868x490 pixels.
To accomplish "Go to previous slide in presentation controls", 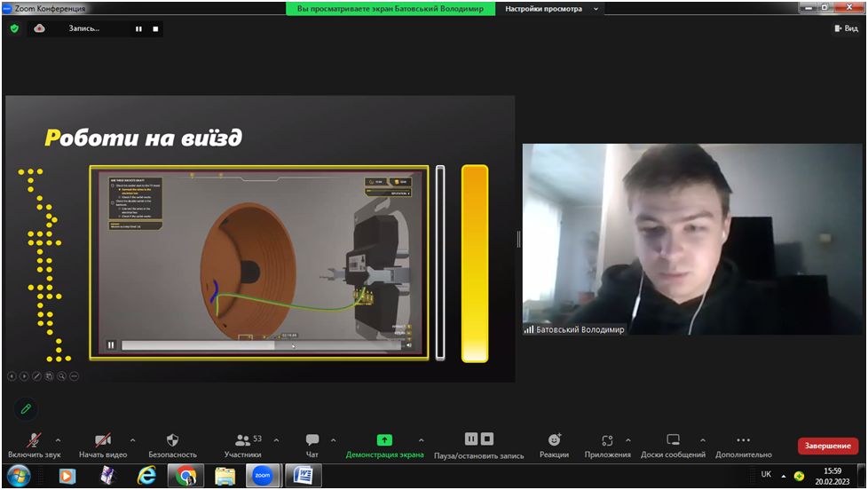I will pos(12,376).
